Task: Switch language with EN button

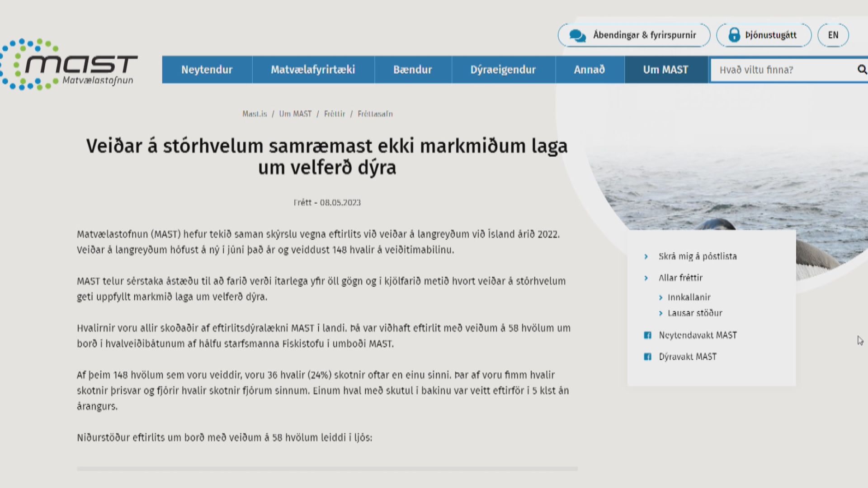Action: 833,35
